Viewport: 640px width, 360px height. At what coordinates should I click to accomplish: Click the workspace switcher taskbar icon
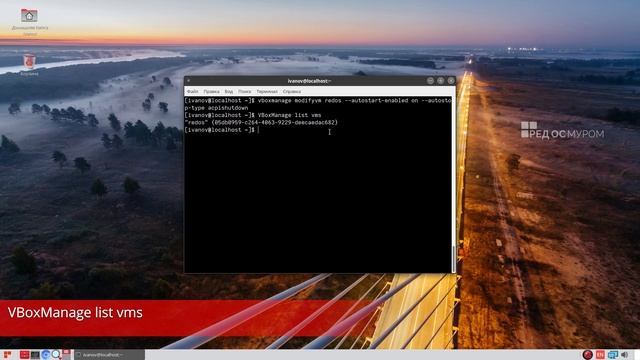pos(66,354)
